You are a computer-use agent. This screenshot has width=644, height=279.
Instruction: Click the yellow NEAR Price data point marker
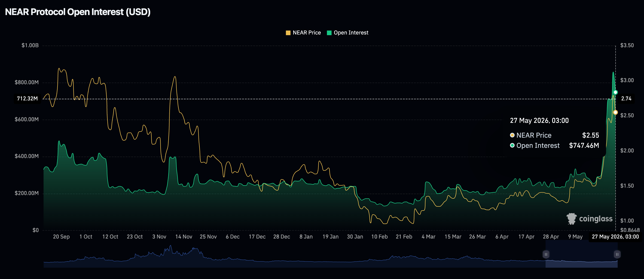[615, 112]
